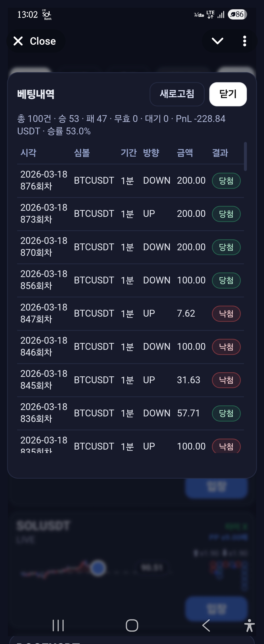Tap the Close X icon
Screen dimensions: 264x644
coord(18,41)
